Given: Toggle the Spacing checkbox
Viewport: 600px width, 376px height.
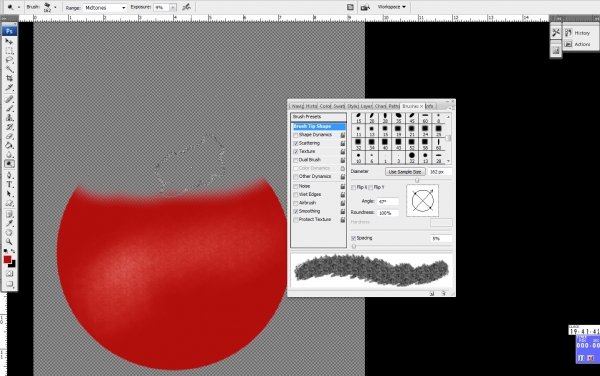Looking at the screenshot, I should pos(353,238).
